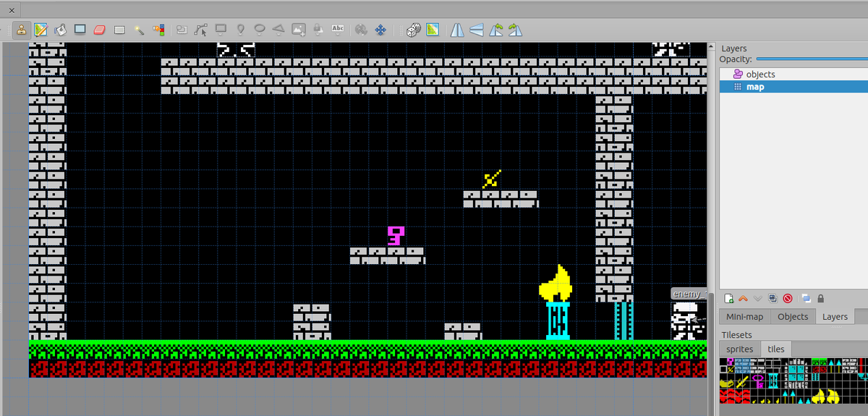Screen dimensions: 868x416
Task: Choose the Insert Polygon tool
Action: coord(278,30)
